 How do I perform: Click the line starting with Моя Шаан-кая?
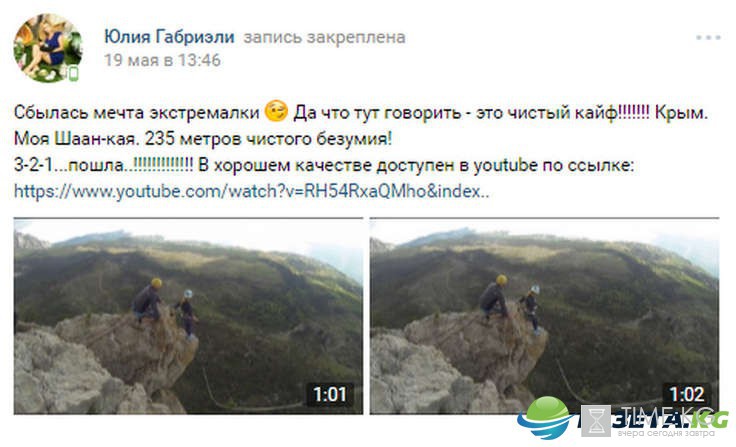pos(203,139)
